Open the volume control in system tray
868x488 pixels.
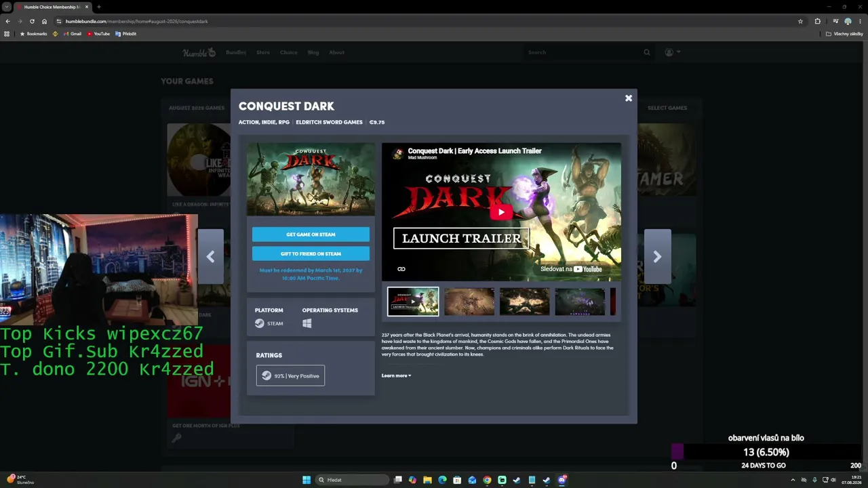point(833,480)
